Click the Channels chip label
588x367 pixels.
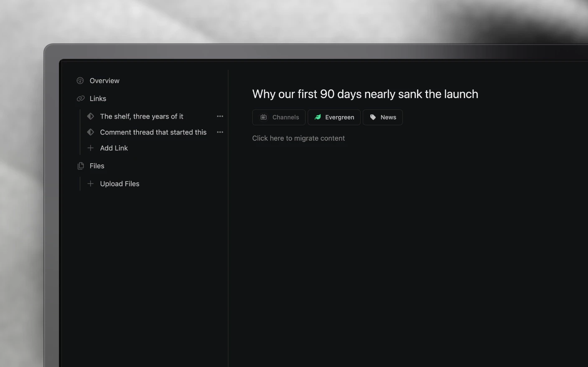pyautogui.click(x=286, y=117)
